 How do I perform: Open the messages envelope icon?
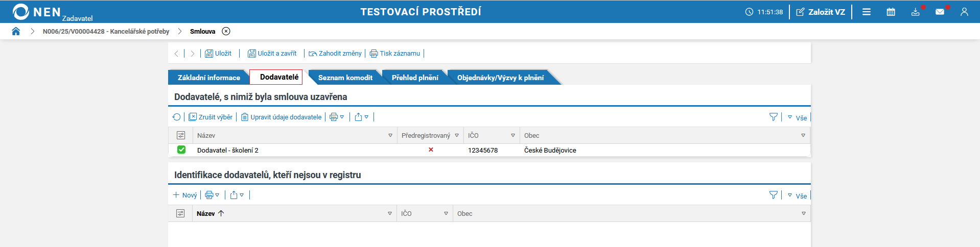pos(940,12)
